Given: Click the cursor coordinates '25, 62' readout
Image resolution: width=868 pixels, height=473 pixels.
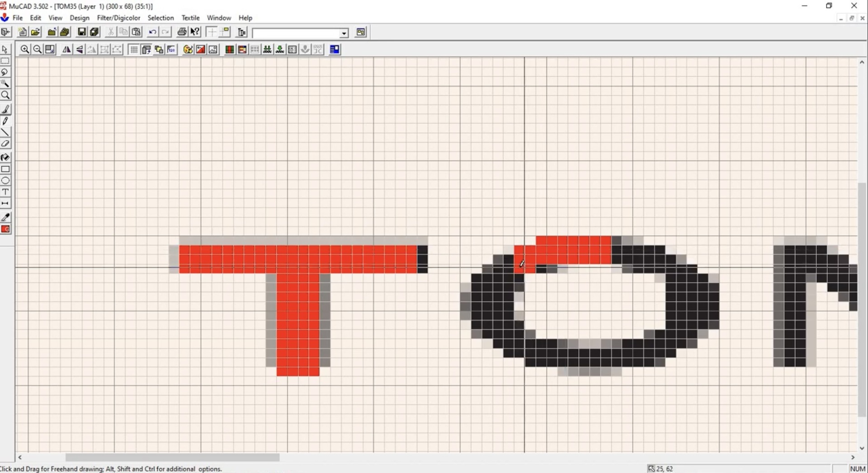Looking at the screenshot, I should coord(664,469).
